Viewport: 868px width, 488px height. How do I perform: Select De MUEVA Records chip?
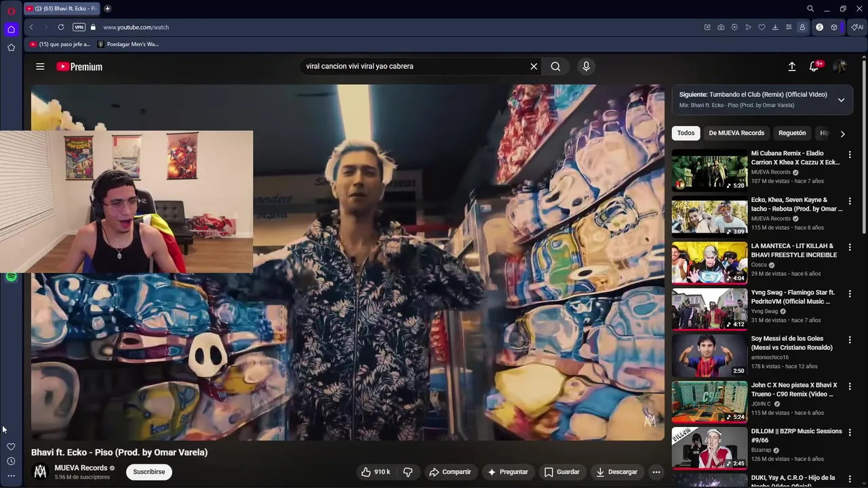click(736, 133)
